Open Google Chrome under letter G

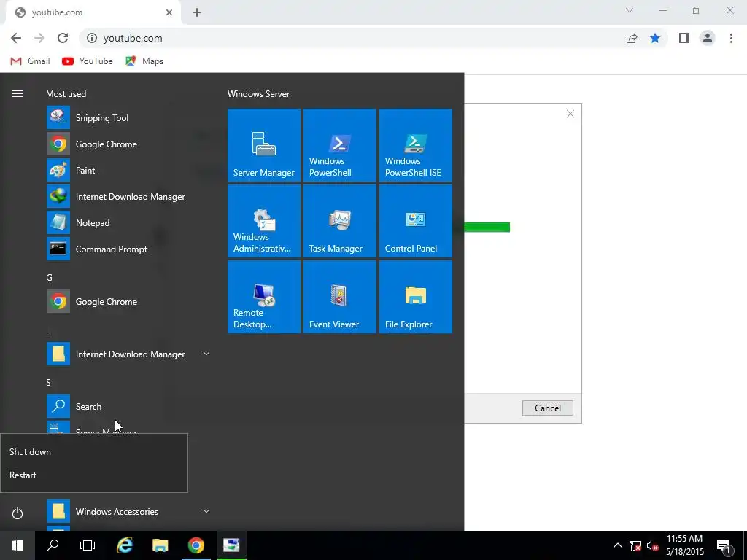tap(128, 301)
